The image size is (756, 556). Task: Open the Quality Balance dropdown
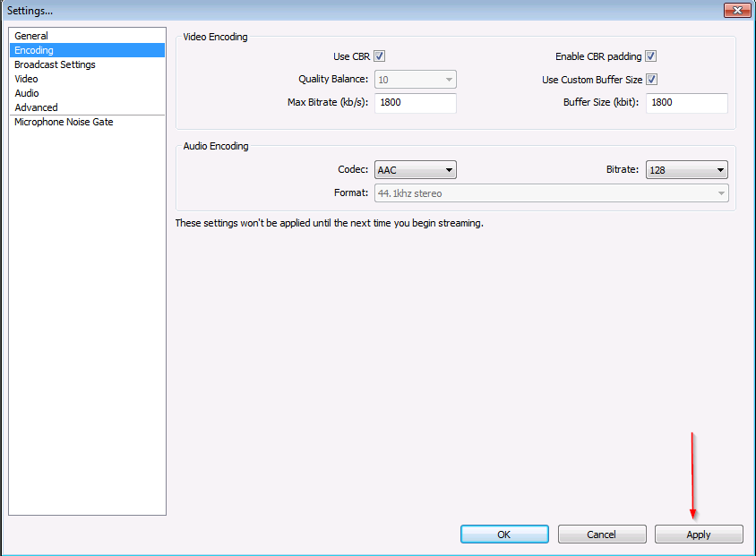(x=416, y=80)
